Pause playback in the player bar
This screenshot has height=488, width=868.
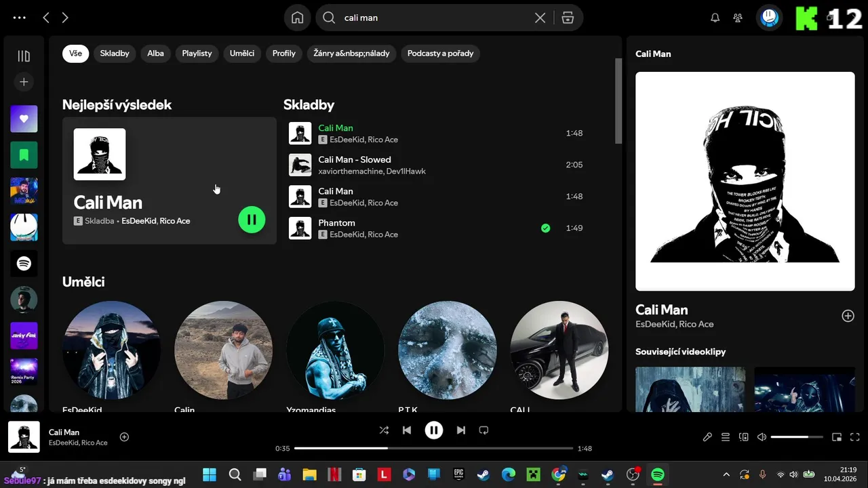pos(434,430)
